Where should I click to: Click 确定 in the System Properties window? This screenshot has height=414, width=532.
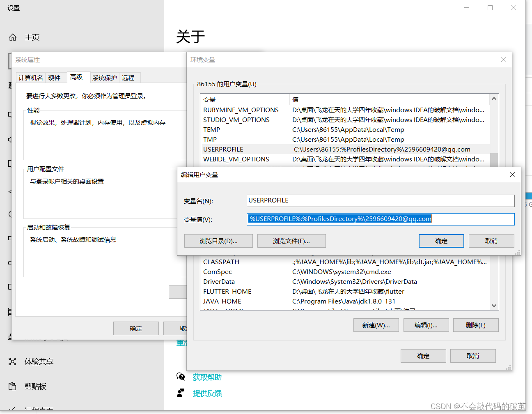click(136, 329)
